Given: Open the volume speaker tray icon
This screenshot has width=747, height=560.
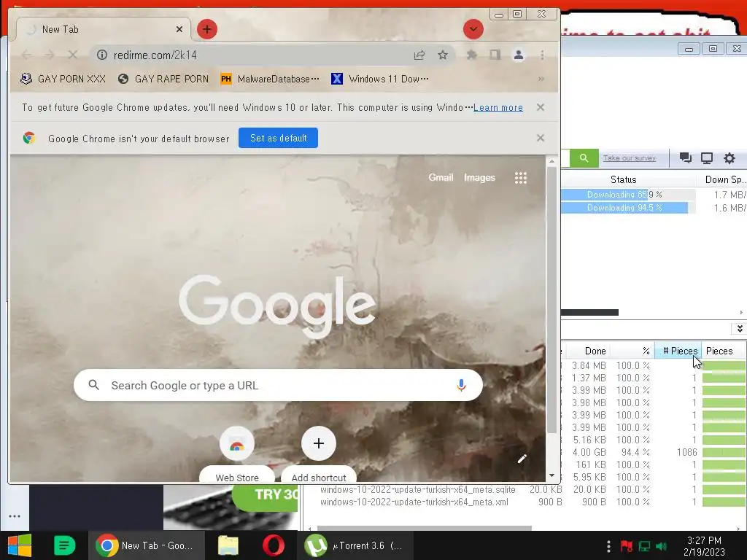Looking at the screenshot, I should tap(662, 546).
